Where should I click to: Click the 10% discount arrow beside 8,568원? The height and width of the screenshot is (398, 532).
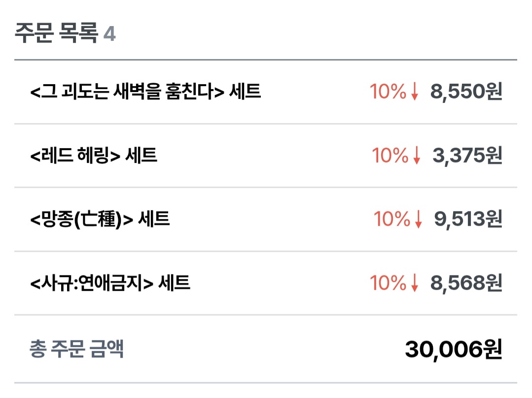415,283
